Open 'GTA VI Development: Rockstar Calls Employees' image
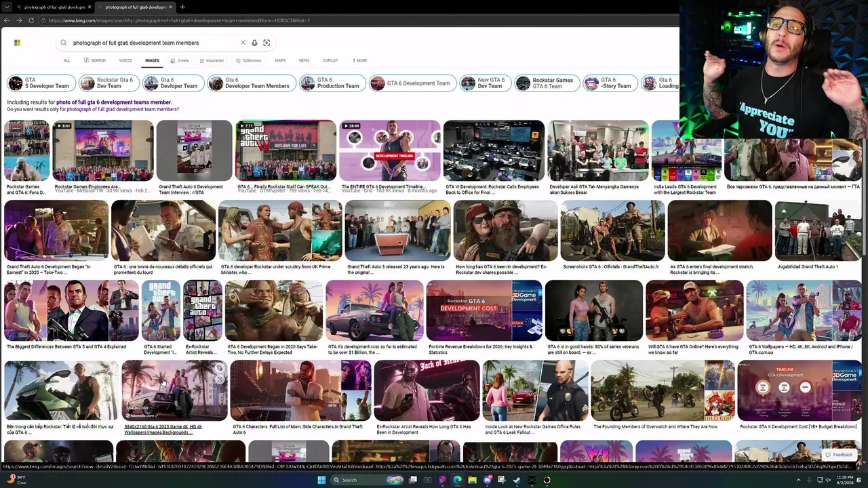Screen dimensions: 868x488 tap(494, 150)
